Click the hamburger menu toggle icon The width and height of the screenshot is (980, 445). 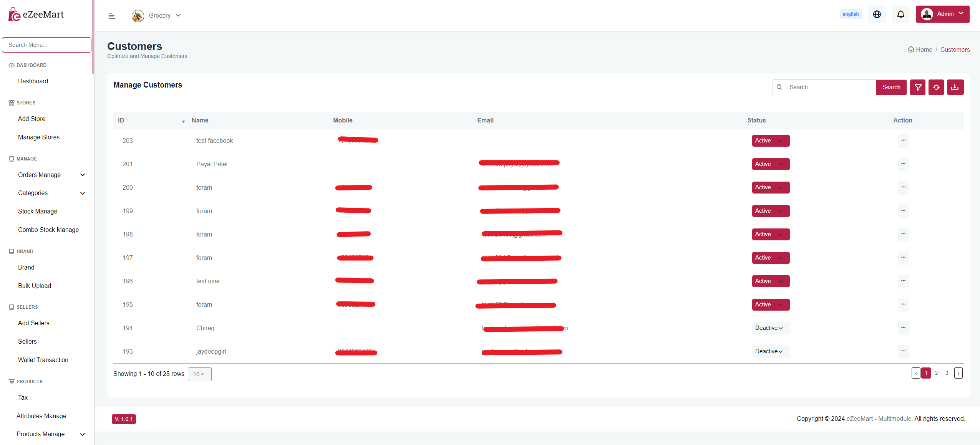[112, 16]
